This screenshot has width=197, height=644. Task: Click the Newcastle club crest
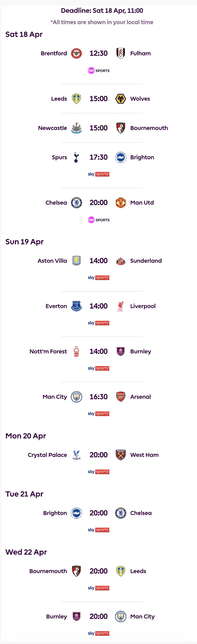(76, 128)
